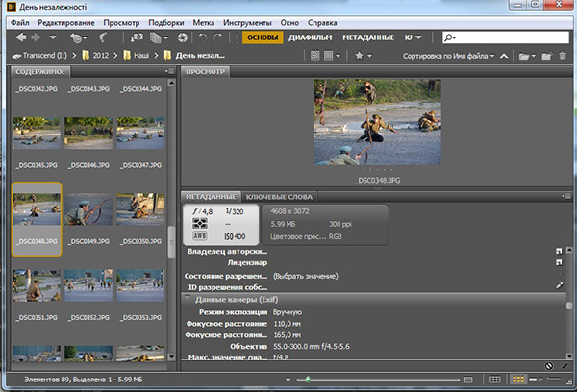
Task: Click the get photos from camera icon
Action: [x=138, y=37]
